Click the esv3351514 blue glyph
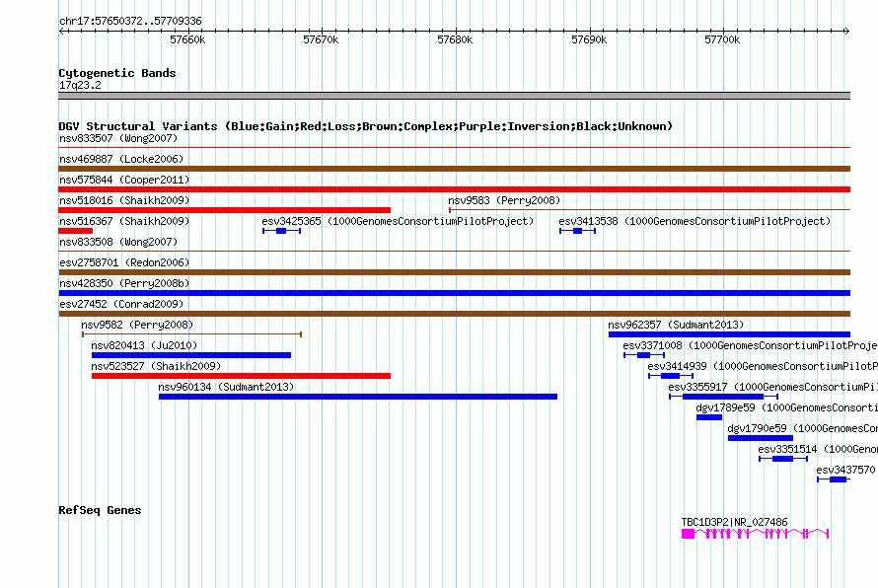 click(783, 459)
